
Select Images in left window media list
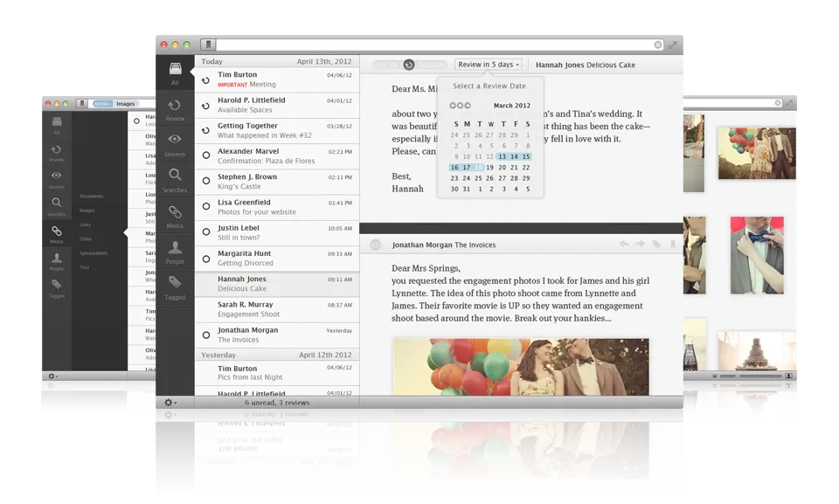coord(87,211)
